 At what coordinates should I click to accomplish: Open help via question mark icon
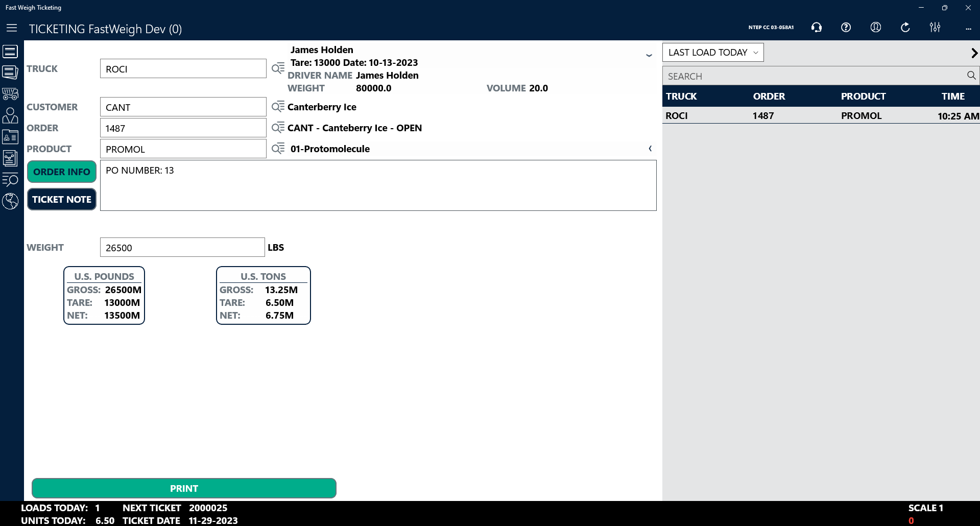pyautogui.click(x=846, y=28)
